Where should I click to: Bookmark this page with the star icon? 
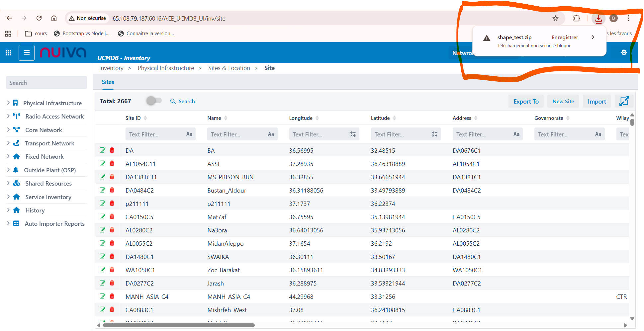coord(555,19)
